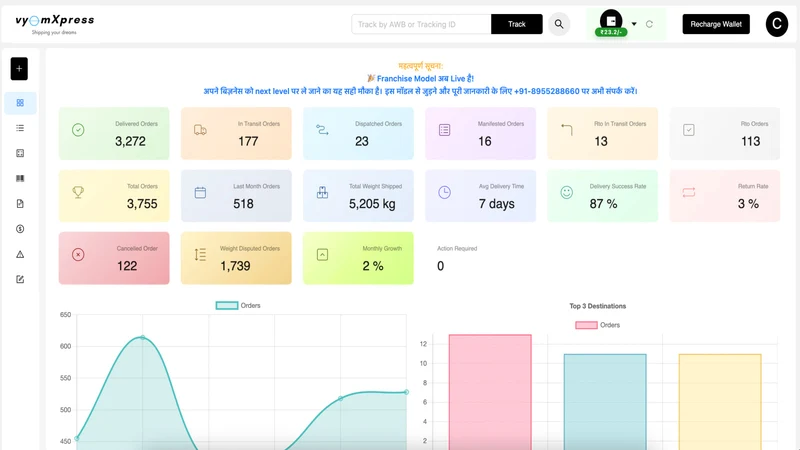Click the Weight Disputed Orders icon
The image size is (800, 450).
click(200, 255)
